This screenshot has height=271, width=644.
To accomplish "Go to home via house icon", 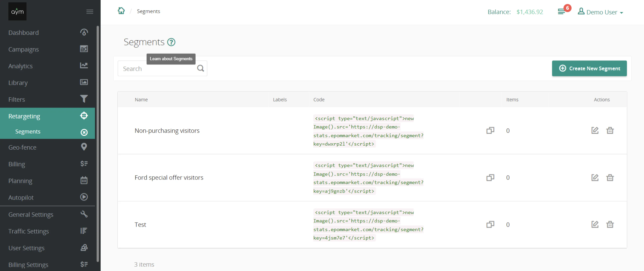I will tap(121, 11).
